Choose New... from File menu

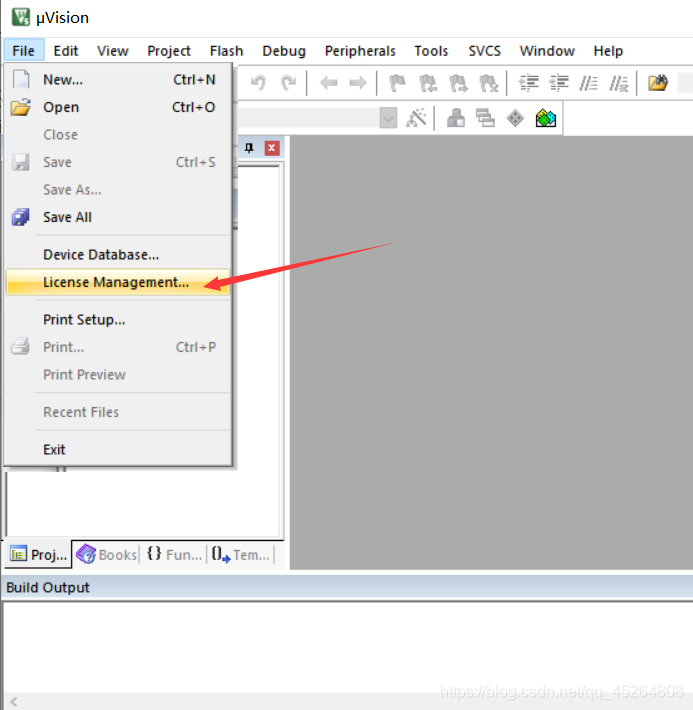point(118,80)
